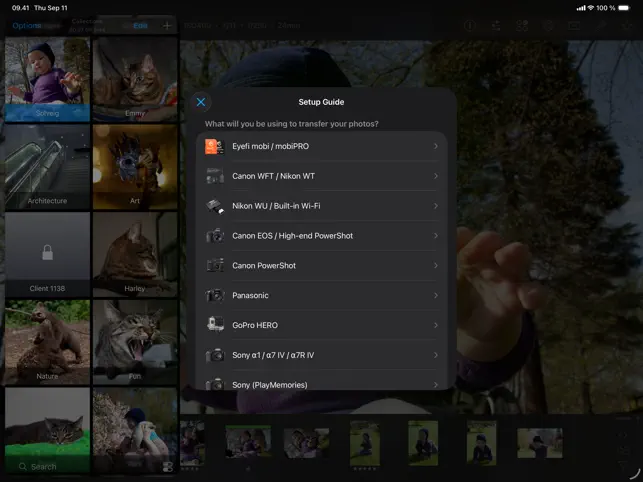
Task: Click the Wi-Fi icon in the status bar
Action: point(591,8)
